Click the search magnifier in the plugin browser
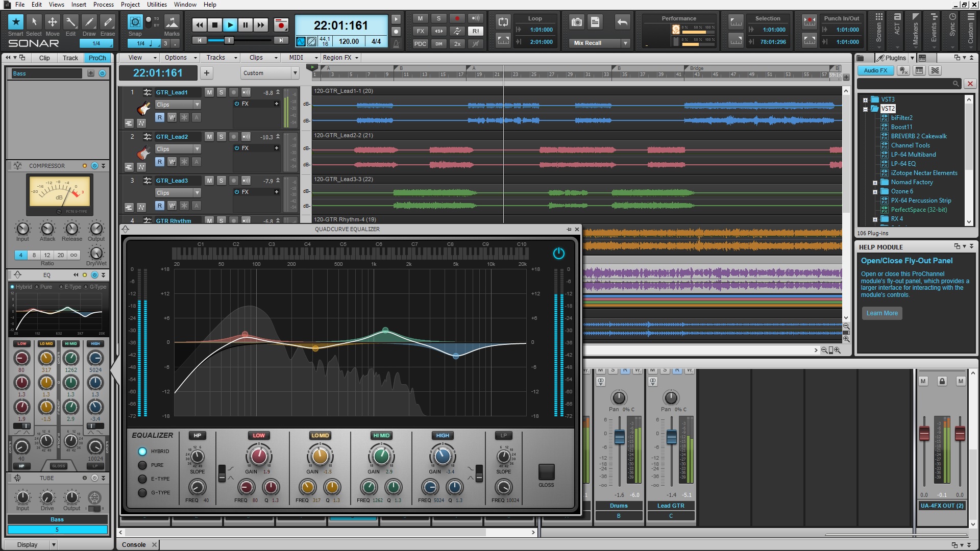Image resolution: width=980 pixels, height=551 pixels. click(955, 83)
